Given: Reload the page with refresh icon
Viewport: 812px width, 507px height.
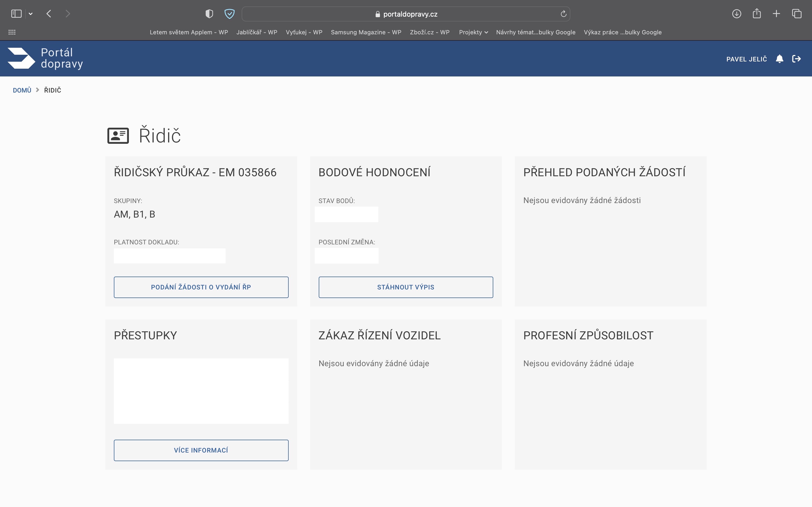Looking at the screenshot, I should coord(563,14).
